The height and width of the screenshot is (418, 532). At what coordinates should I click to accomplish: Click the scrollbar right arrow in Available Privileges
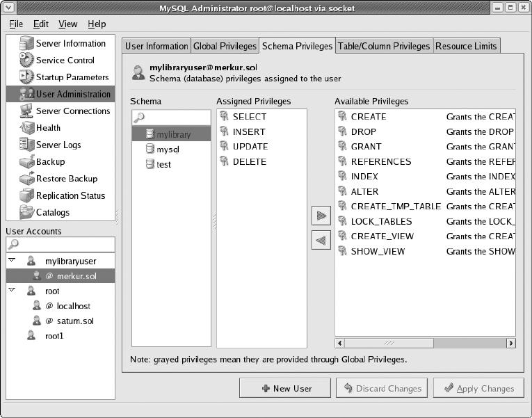(x=510, y=343)
